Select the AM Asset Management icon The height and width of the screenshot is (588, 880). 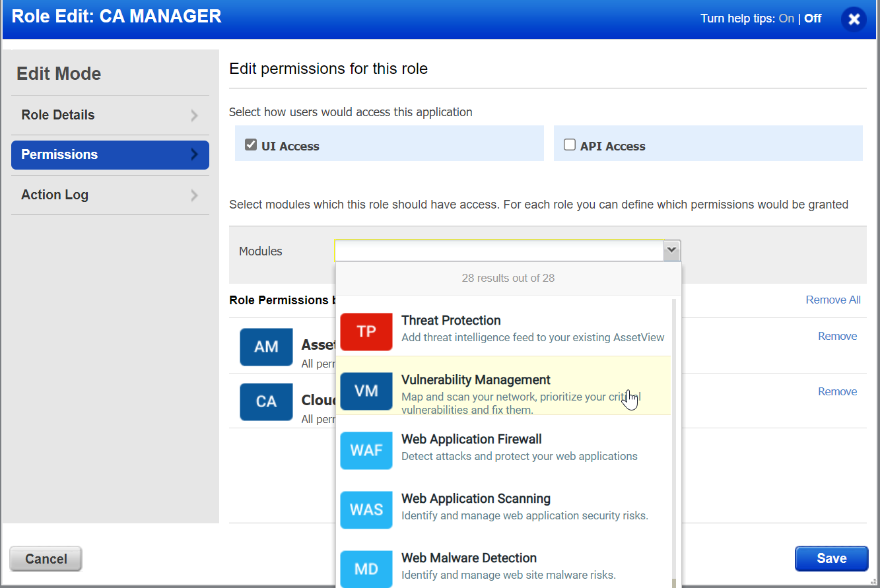tap(266, 346)
